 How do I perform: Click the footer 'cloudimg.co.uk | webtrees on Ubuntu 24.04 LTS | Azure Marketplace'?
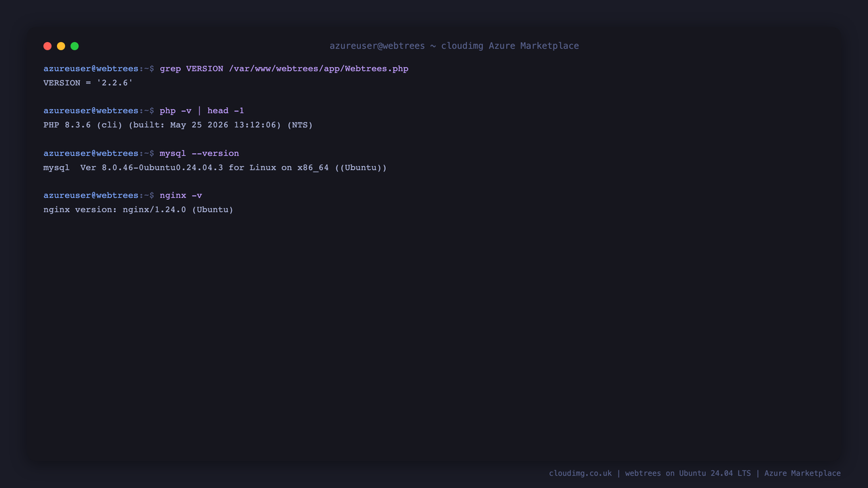[695, 474]
